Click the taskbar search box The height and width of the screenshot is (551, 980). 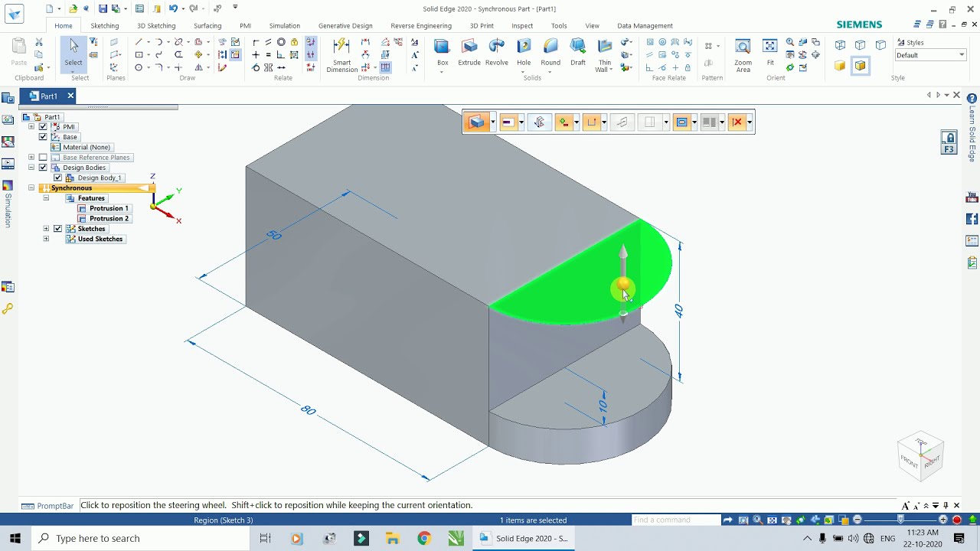click(141, 538)
